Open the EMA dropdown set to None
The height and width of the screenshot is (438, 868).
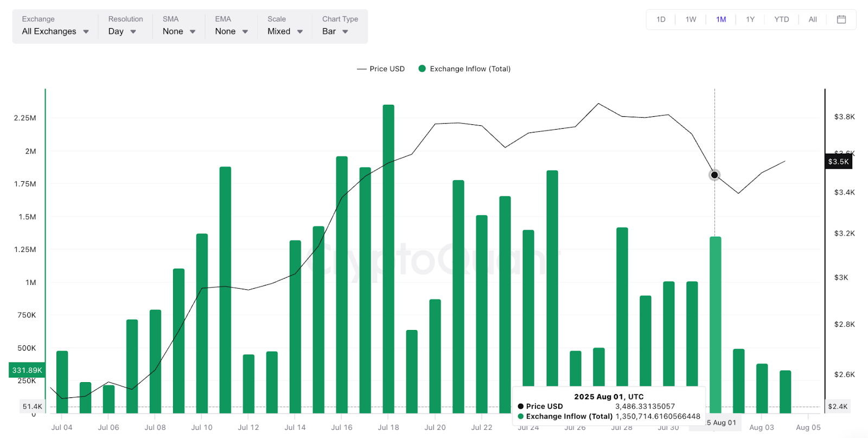[231, 31]
